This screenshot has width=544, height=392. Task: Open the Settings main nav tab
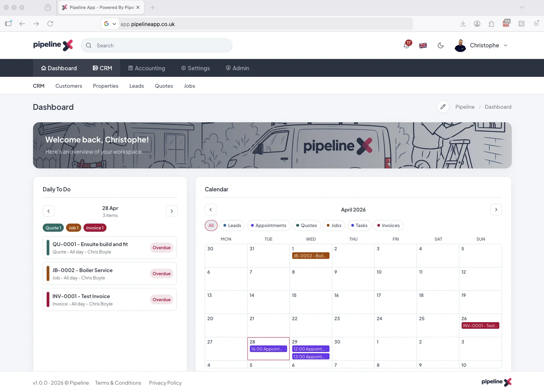coord(195,68)
